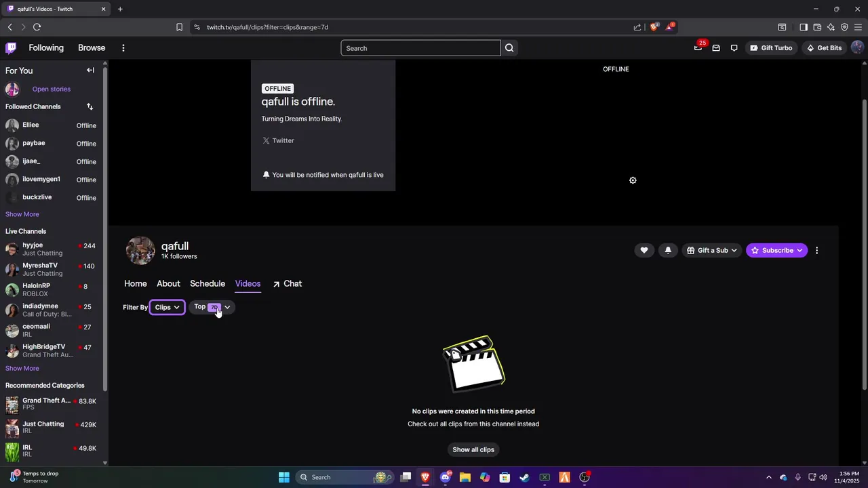Viewport: 868px width, 488px height.
Task: Click the Following nav link
Action: click(x=46, y=48)
